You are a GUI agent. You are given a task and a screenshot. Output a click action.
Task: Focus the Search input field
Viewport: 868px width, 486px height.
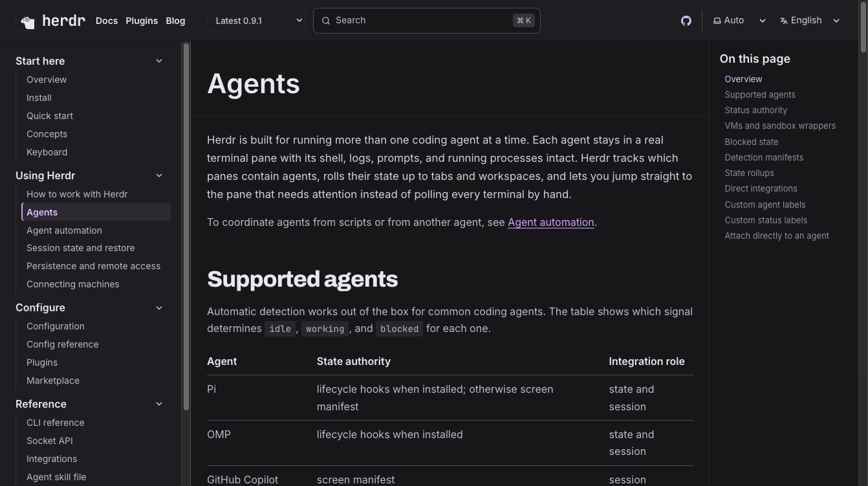pyautogui.click(x=427, y=21)
